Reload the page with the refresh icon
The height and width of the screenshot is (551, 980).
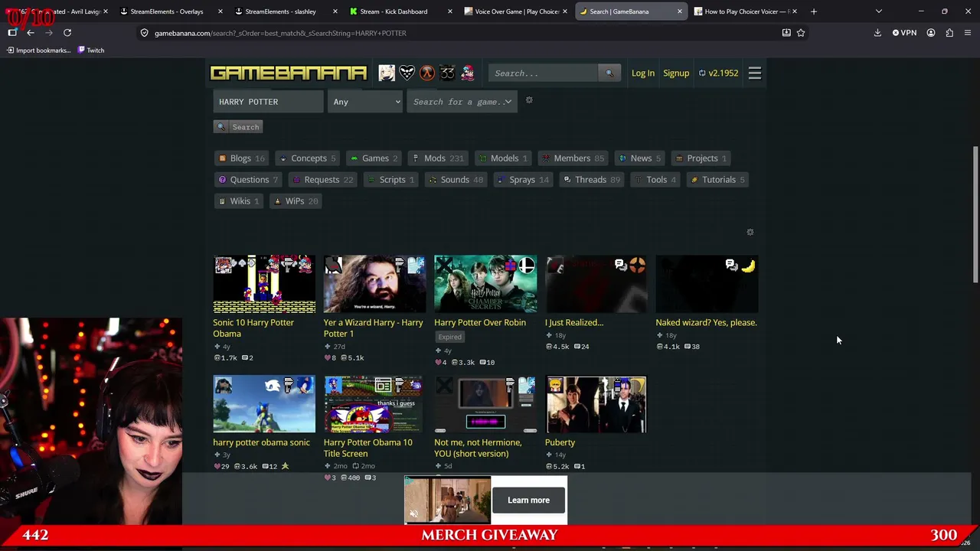tap(67, 33)
